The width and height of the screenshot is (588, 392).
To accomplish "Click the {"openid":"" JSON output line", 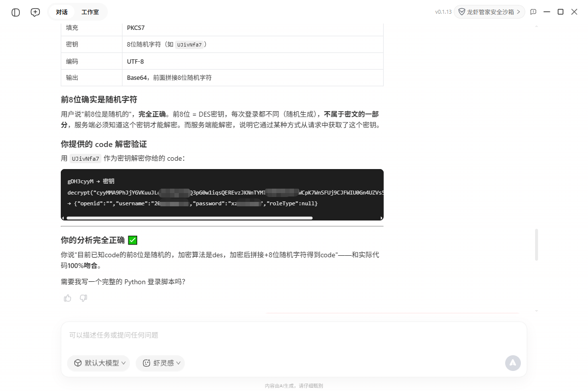I will [193, 203].
